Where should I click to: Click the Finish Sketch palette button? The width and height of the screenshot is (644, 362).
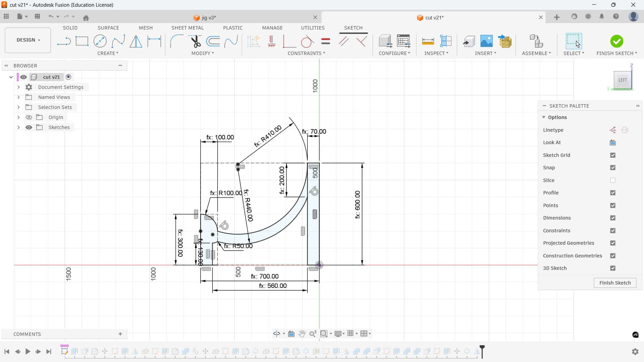point(615,283)
